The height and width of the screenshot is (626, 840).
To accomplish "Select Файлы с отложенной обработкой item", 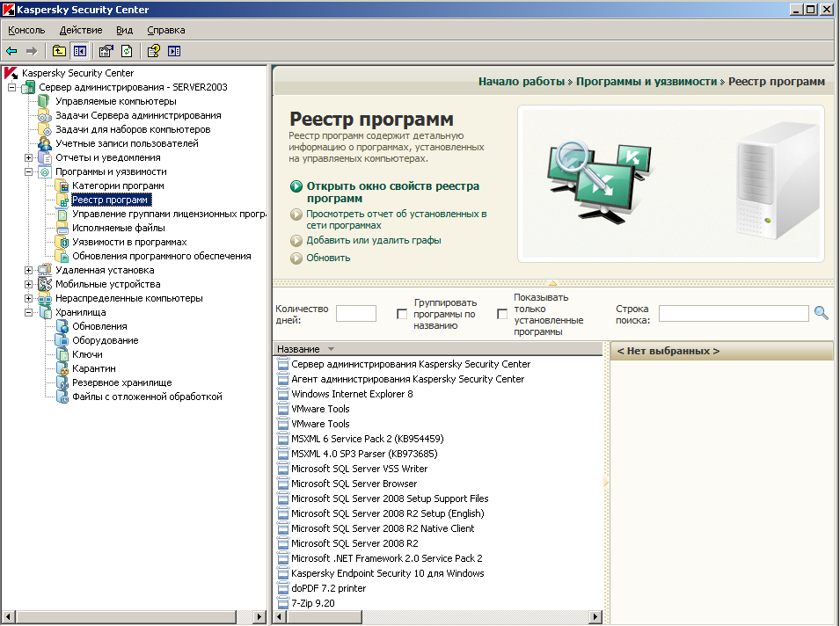I will tap(147, 397).
